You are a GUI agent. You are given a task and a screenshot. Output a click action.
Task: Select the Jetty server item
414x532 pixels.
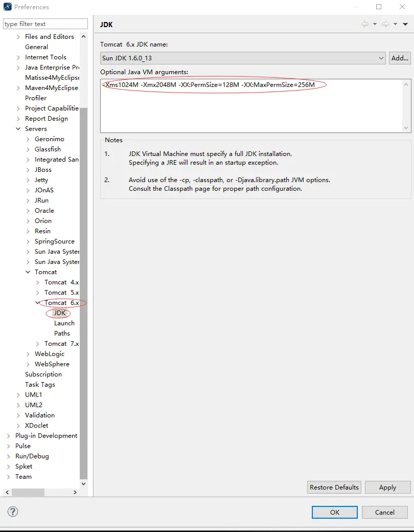[41, 180]
